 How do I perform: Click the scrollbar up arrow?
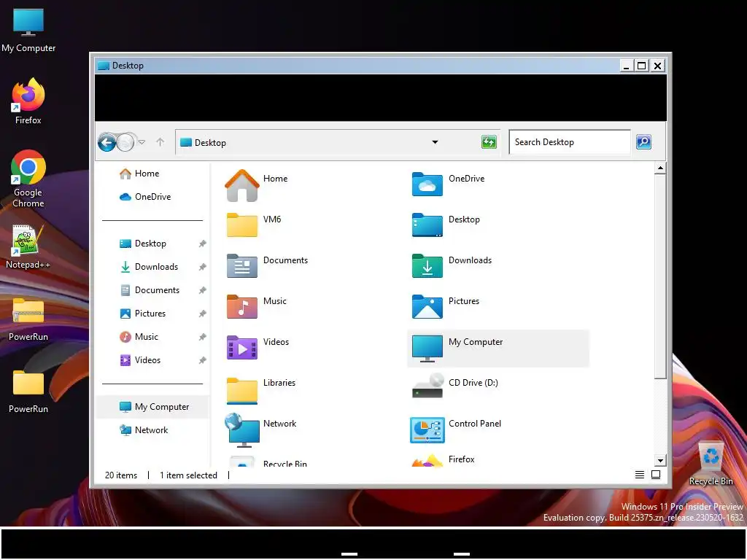click(x=659, y=168)
